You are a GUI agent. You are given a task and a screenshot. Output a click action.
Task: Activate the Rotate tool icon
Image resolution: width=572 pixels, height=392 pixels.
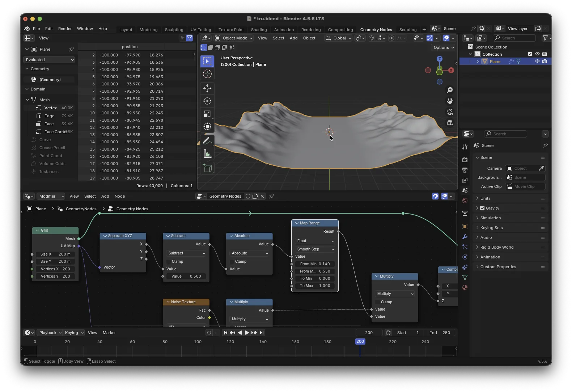(207, 101)
